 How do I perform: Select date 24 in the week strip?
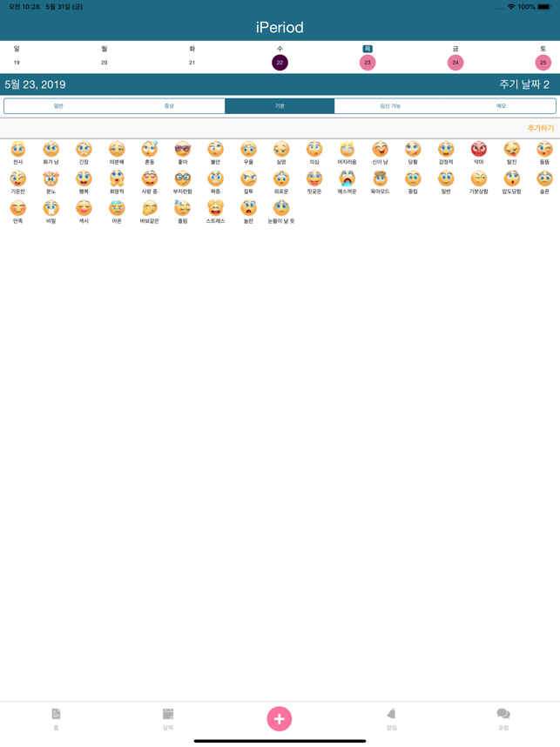(455, 63)
